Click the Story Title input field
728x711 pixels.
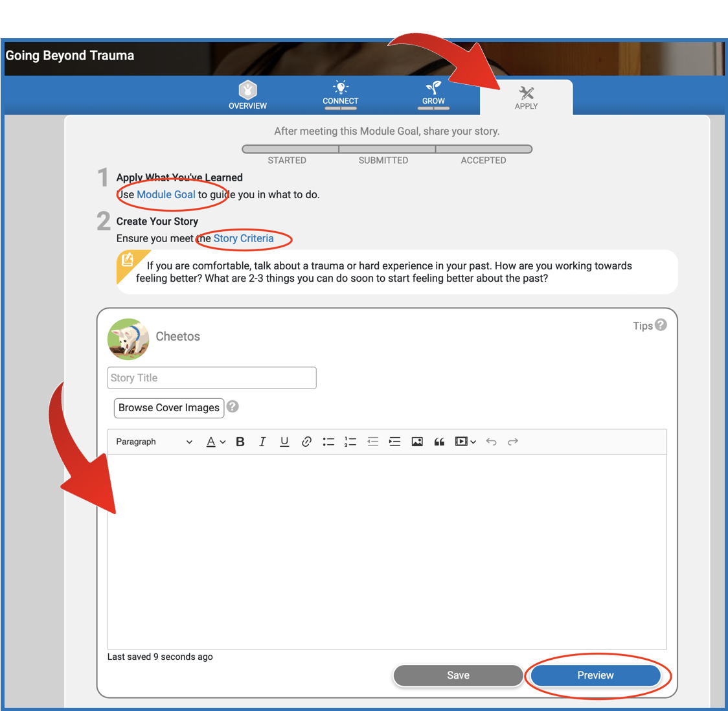point(212,378)
